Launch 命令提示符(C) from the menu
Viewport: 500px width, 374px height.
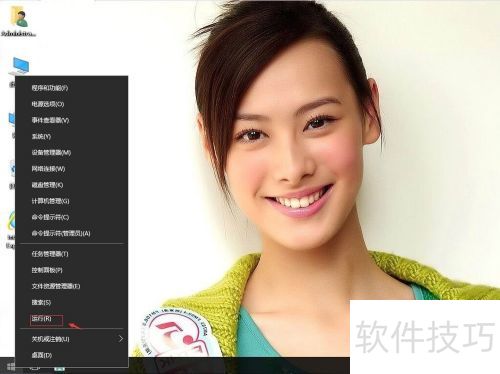50,217
